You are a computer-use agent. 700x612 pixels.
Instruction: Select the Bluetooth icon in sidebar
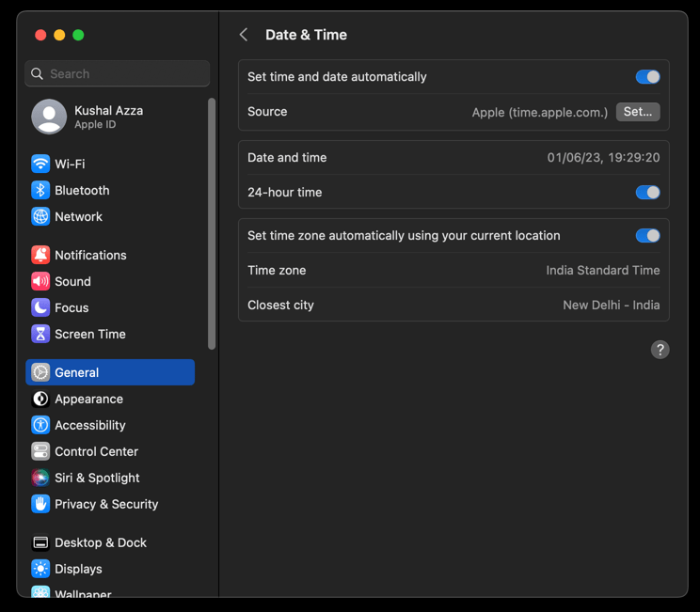40,190
